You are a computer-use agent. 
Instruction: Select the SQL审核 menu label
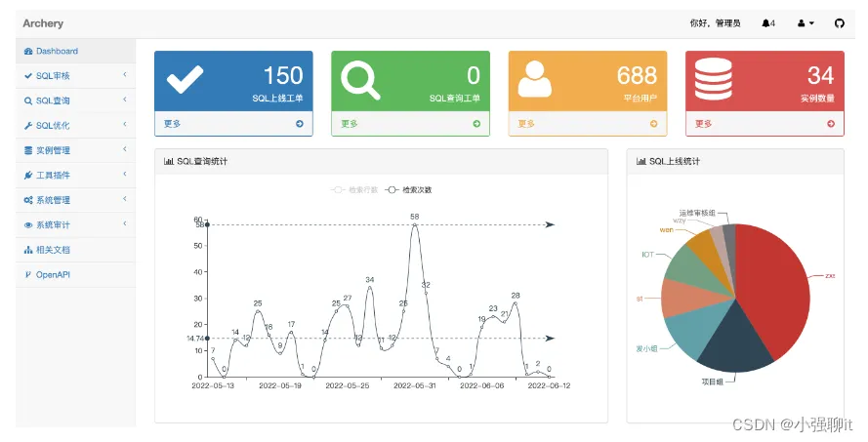pos(53,76)
